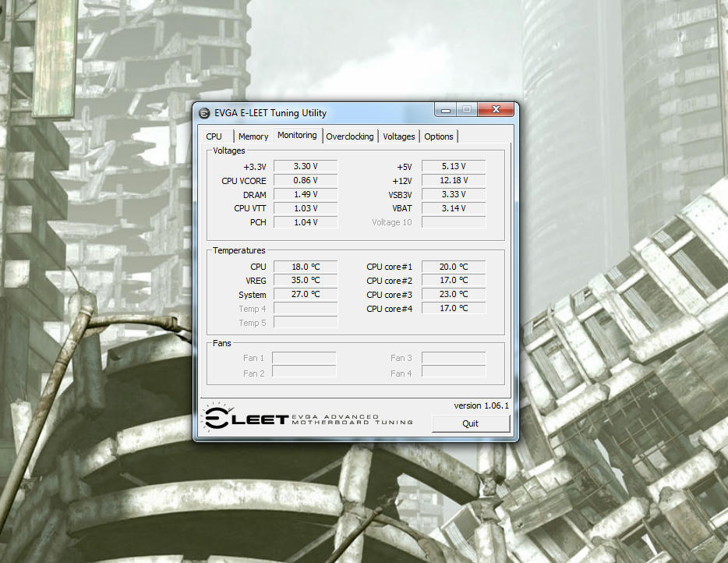
Task: Click the empty Fan 2 field
Action: [x=304, y=371]
